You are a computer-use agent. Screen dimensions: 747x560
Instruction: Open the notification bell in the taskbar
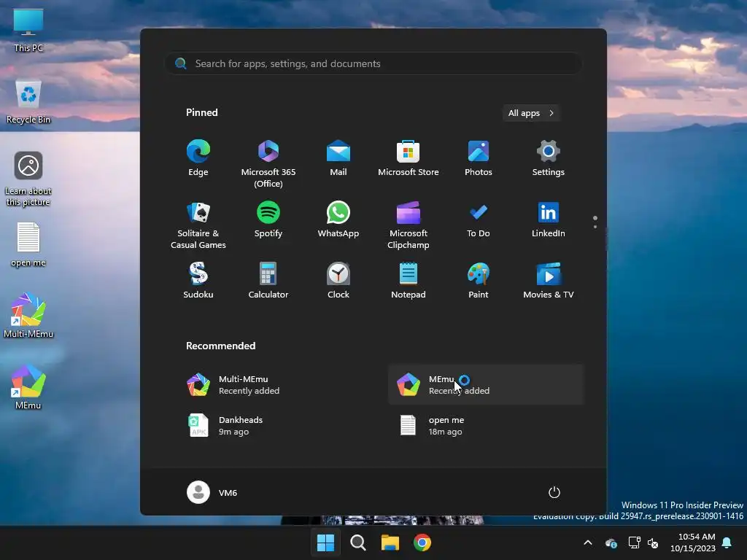[x=727, y=542]
